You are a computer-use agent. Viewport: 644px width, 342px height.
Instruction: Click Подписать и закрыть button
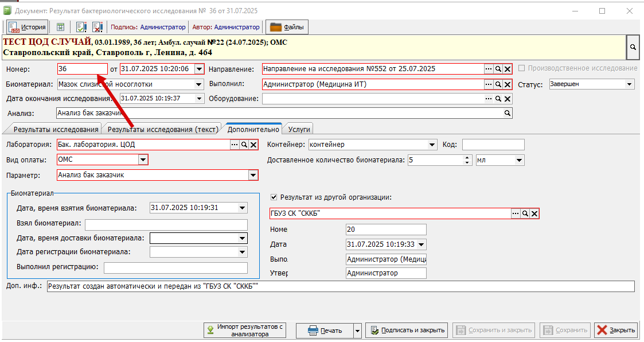(x=407, y=330)
